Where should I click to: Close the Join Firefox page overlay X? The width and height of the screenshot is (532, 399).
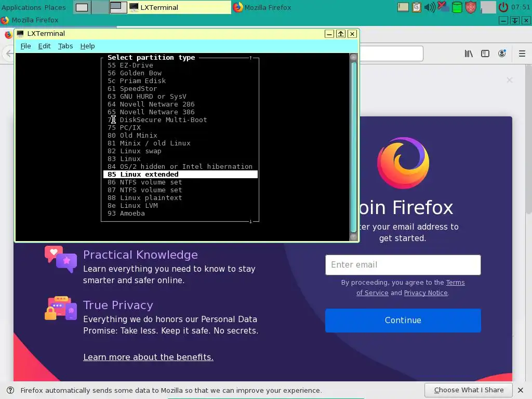(509, 80)
